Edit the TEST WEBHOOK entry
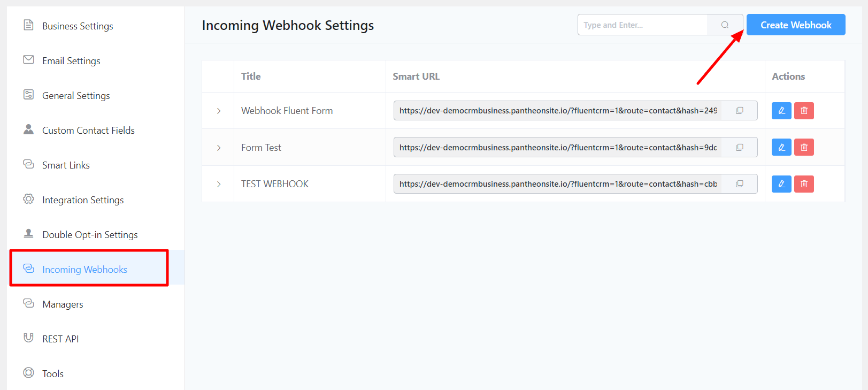The image size is (868, 390). (781, 184)
